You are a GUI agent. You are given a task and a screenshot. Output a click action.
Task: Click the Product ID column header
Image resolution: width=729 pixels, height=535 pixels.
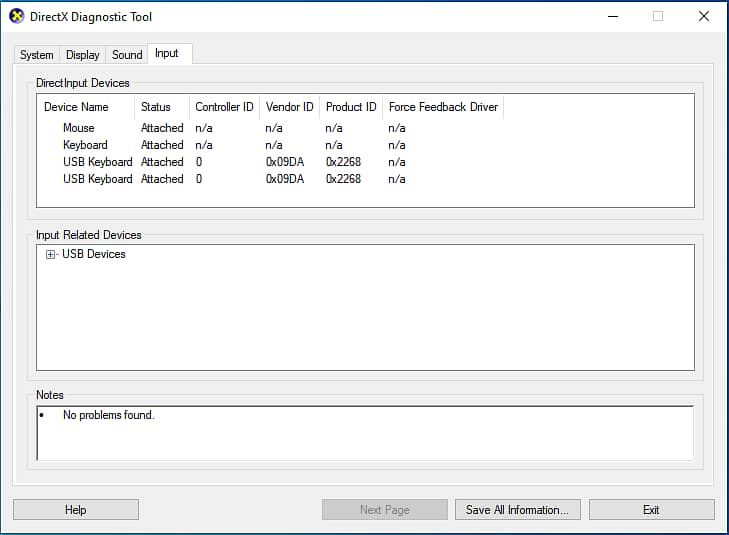351,107
